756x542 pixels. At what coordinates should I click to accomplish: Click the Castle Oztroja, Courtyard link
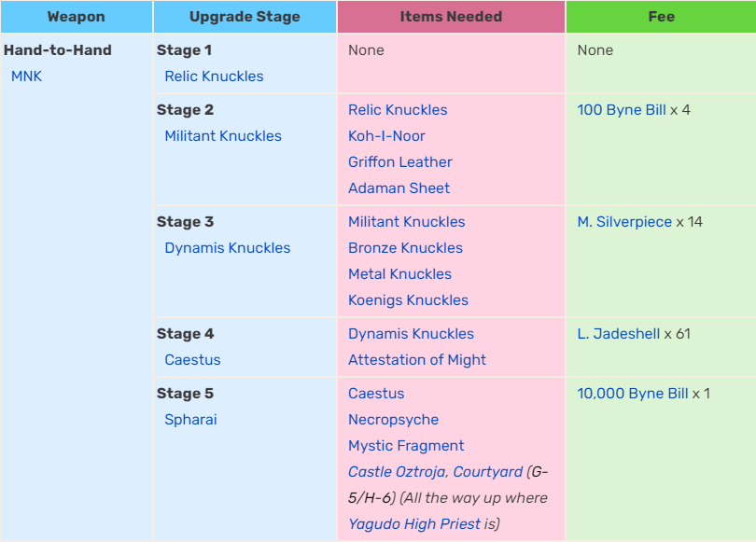[435, 471]
